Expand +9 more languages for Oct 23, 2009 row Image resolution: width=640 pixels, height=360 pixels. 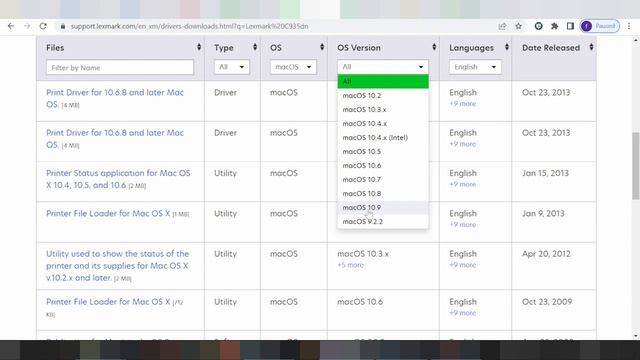[x=462, y=313]
